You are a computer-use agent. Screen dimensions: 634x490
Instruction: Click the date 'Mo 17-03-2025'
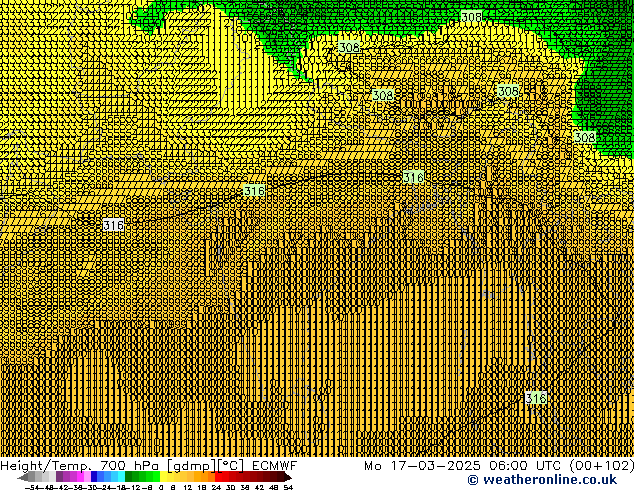423,466
